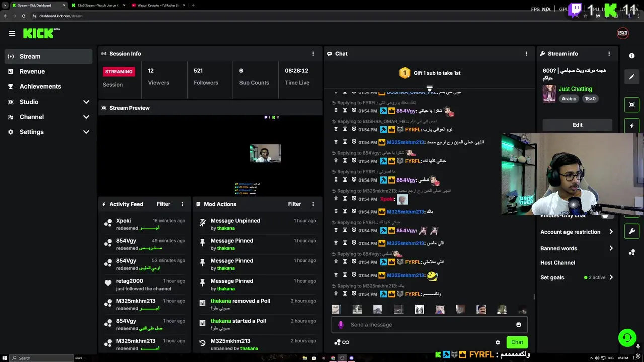The image size is (644, 362).
Task: Open Banned words settings
Action: click(577, 248)
